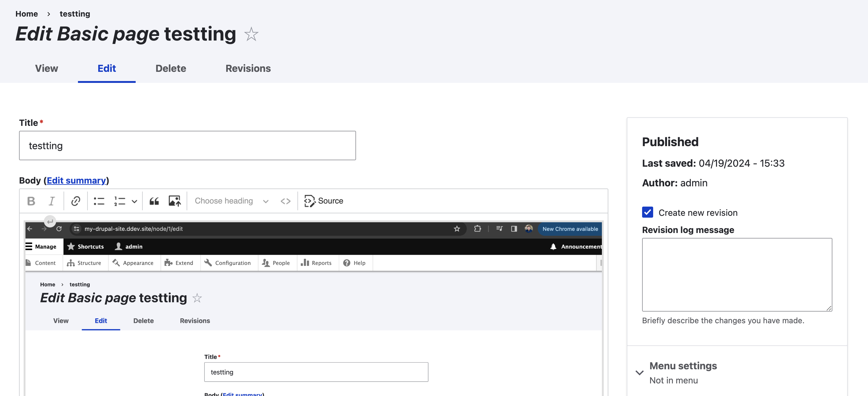Click the 'Author: admin' text

click(675, 183)
